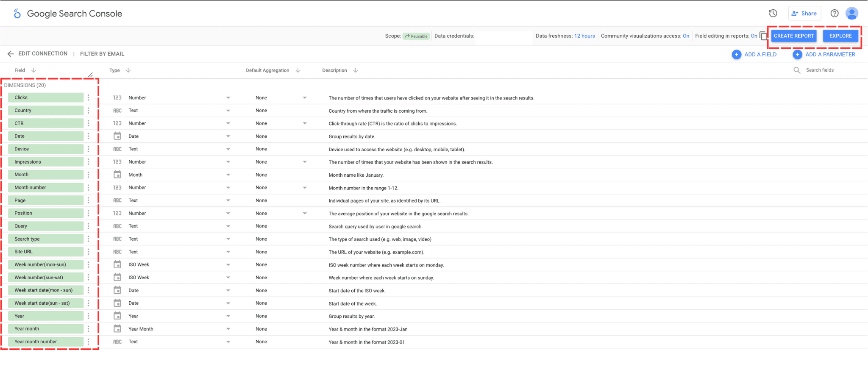Open Default Aggregation dropdown for CTR
Image resolution: width=868 pixels, height=389 pixels.
tap(304, 123)
